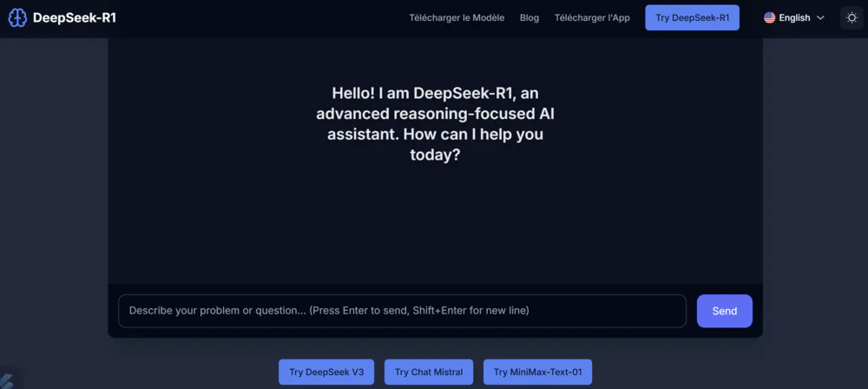Expand the English language dropdown
The image size is (868, 389).
tap(794, 17)
